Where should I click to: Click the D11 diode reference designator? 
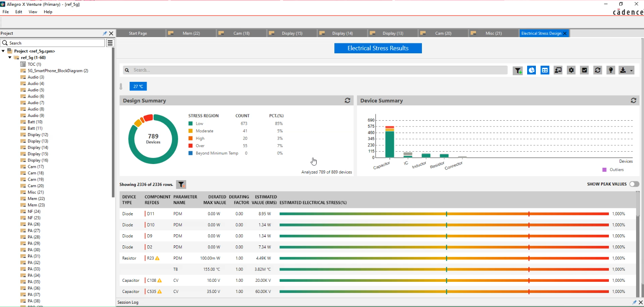point(151,214)
